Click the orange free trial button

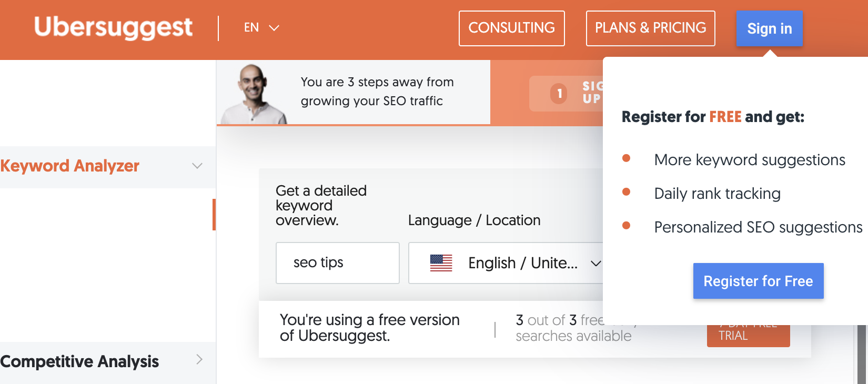click(x=748, y=336)
